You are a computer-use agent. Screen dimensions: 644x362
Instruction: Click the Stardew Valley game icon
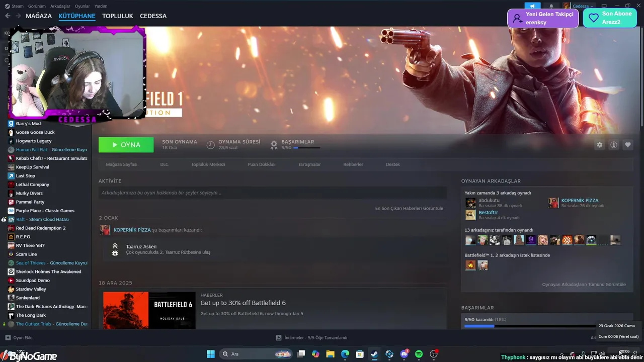coord(11,289)
